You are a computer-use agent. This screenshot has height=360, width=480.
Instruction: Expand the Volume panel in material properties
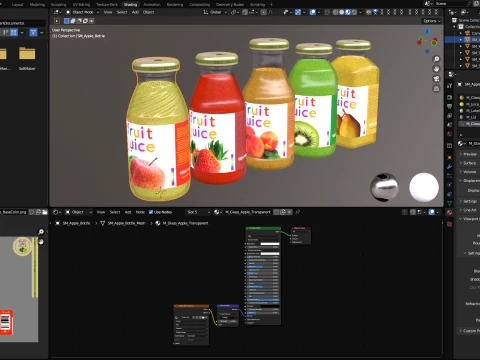click(x=469, y=172)
